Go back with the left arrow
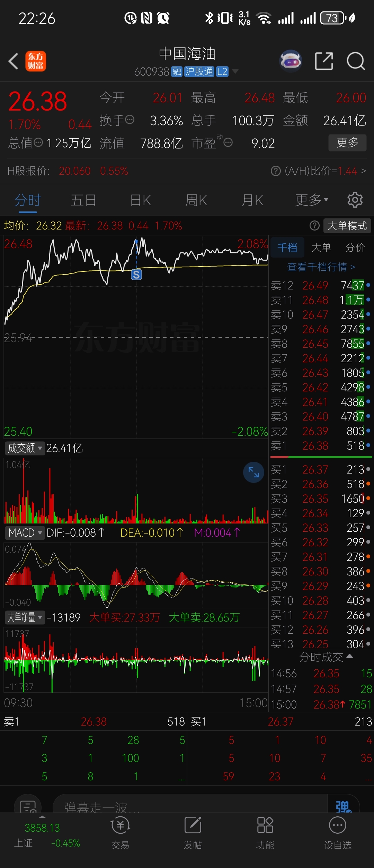Screen dimensions: 374x868 [x=13, y=61]
